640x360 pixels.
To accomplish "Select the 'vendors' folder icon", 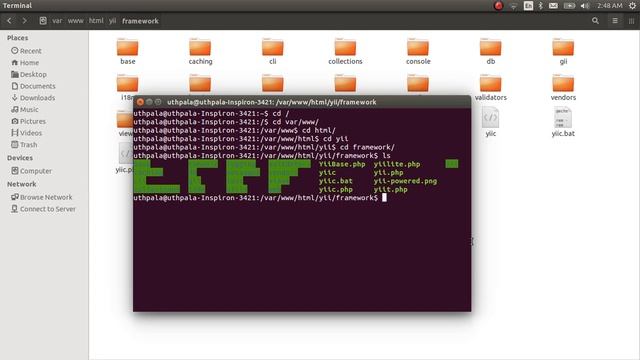I will 563,83.
